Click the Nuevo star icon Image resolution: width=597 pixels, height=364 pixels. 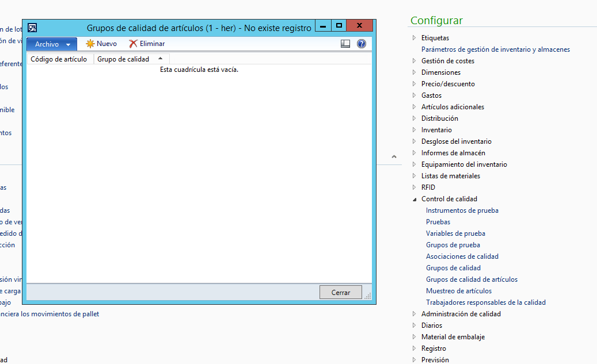tap(90, 44)
